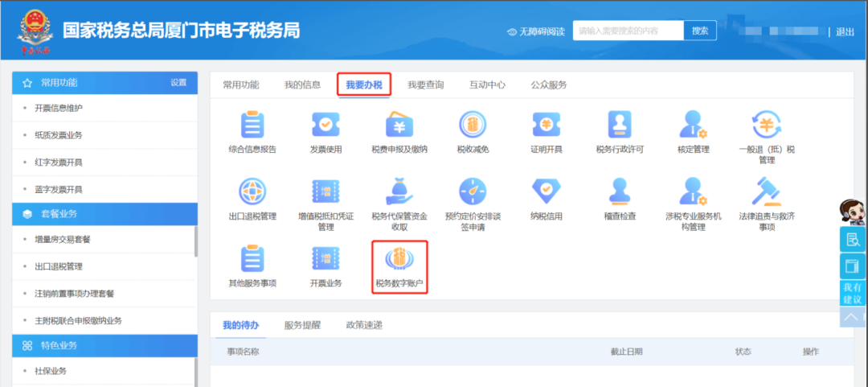Click the 纳税信用 diamond icon

(x=547, y=191)
